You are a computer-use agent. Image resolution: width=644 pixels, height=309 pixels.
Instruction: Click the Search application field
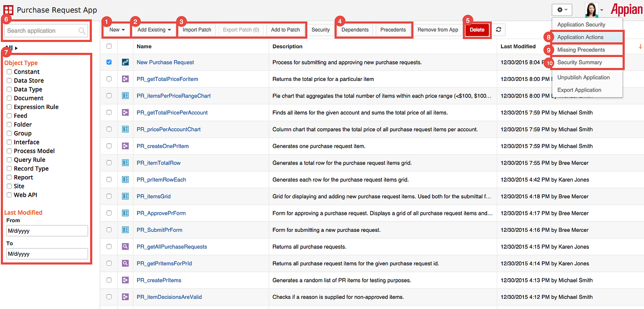click(x=46, y=31)
